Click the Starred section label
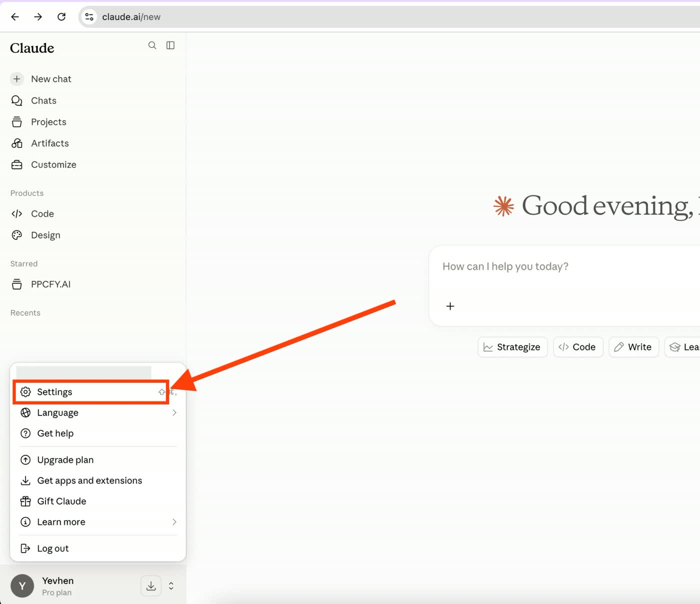Image resolution: width=700 pixels, height=604 pixels. 24,263
